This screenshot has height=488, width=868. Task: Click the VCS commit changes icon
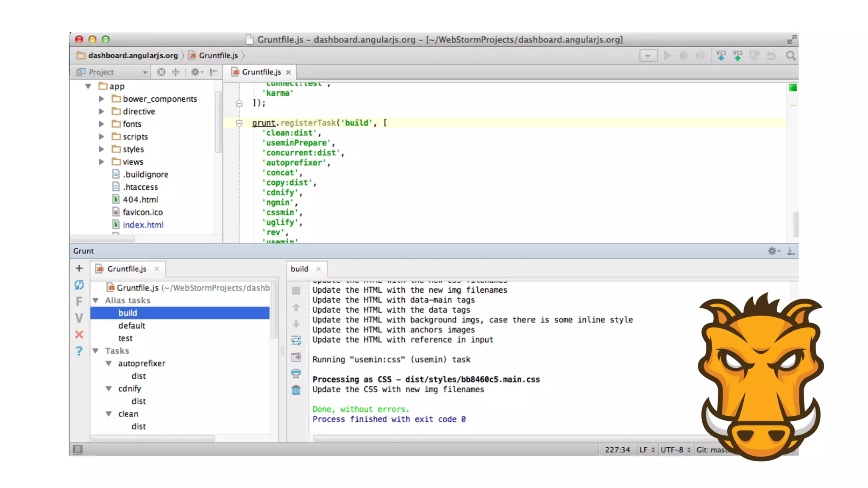click(x=737, y=55)
